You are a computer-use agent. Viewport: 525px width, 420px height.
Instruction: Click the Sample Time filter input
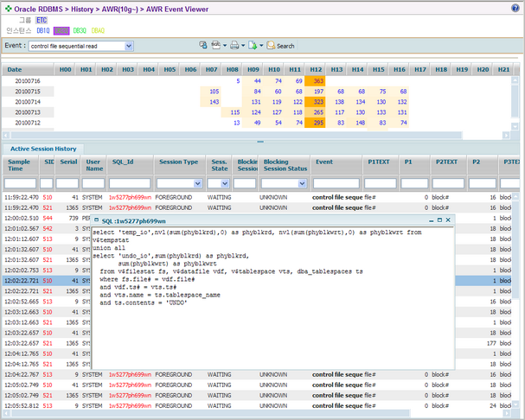pyautogui.click(x=20, y=183)
